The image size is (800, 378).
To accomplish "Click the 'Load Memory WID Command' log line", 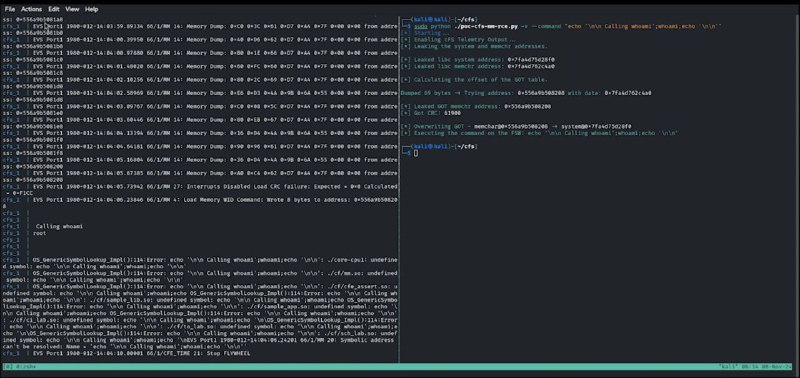I will pos(200,203).
